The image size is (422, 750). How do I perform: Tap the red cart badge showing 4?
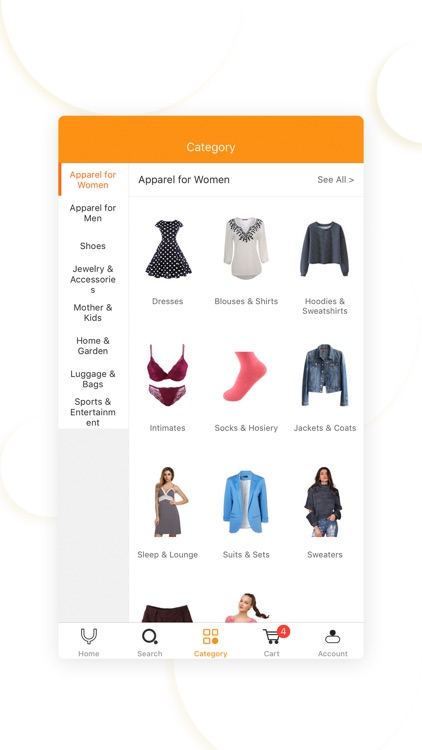pos(283,631)
